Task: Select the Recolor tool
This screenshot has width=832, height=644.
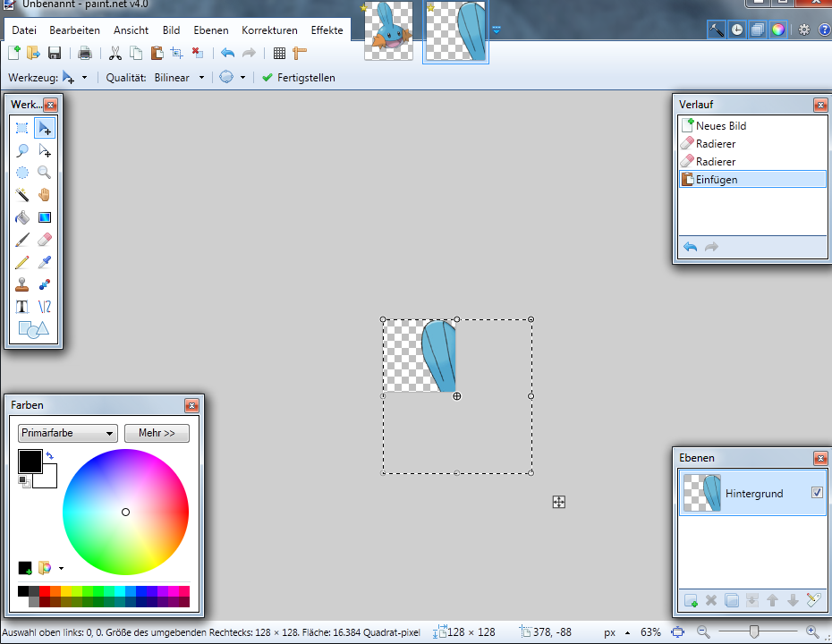Action: 45,284
